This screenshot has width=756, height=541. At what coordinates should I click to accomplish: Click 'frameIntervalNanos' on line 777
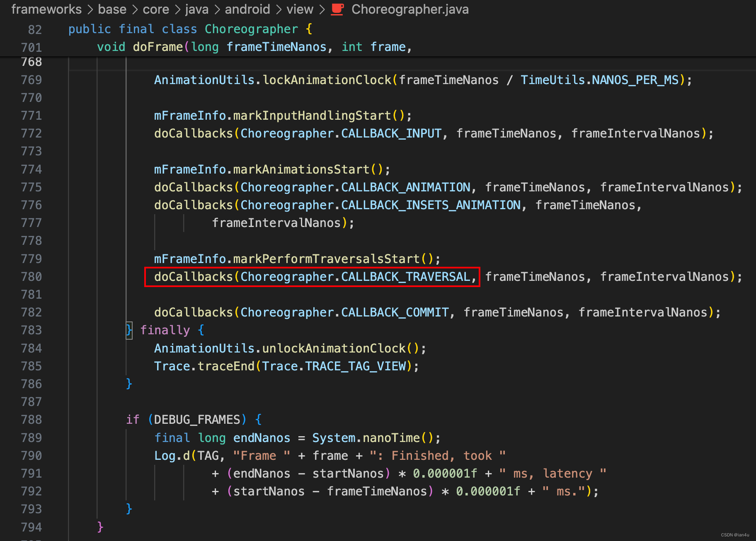[276, 223]
